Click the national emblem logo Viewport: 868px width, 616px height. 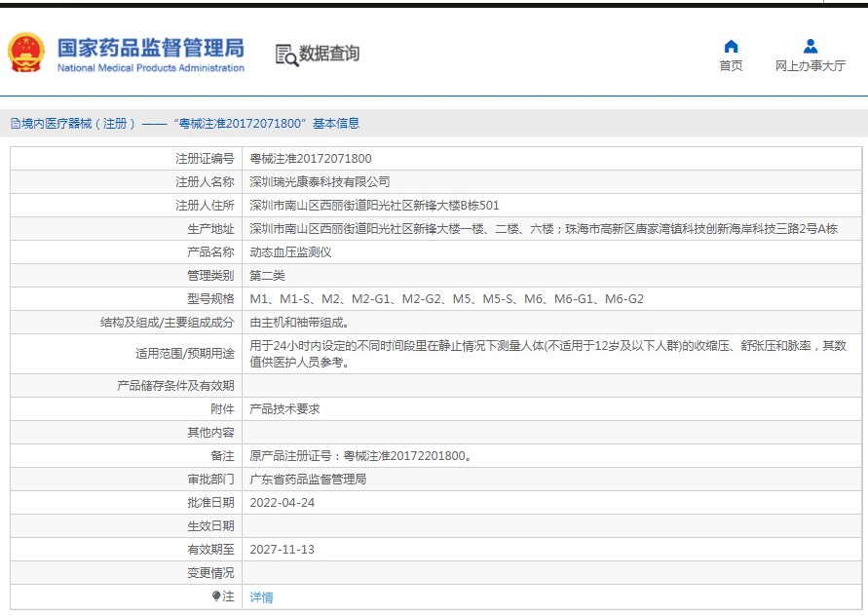pyautogui.click(x=26, y=54)
